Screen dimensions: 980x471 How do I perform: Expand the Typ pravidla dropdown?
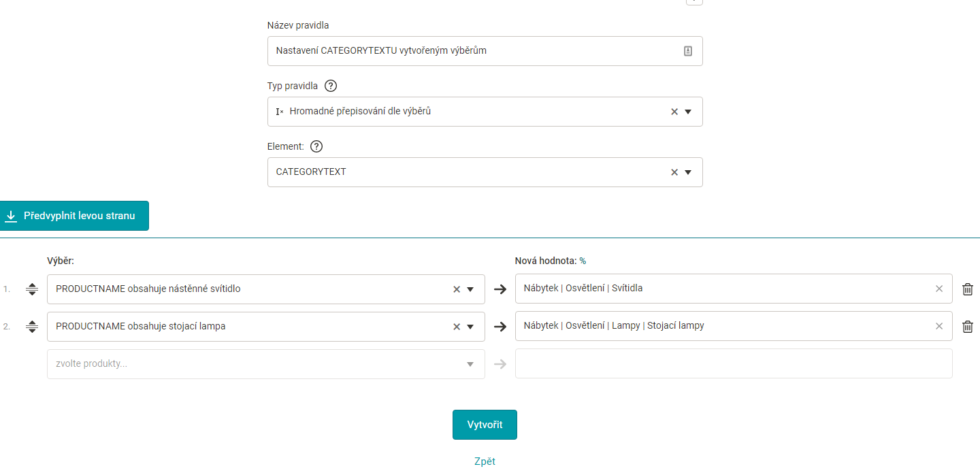click(688, 112)
